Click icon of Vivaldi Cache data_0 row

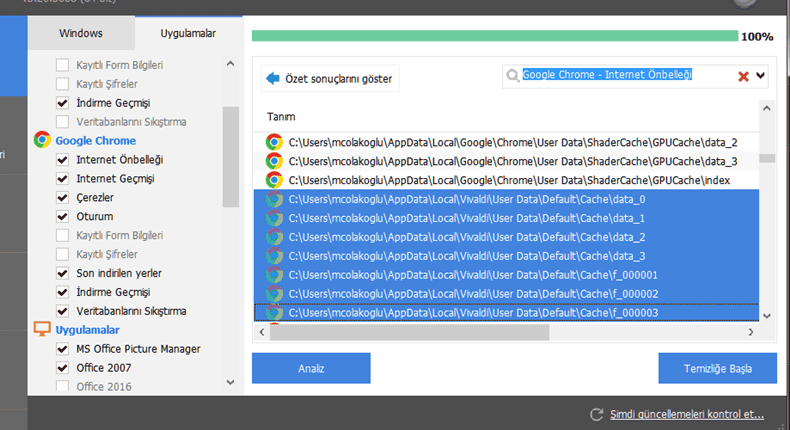pyautogui.click(x=274, y=199)
